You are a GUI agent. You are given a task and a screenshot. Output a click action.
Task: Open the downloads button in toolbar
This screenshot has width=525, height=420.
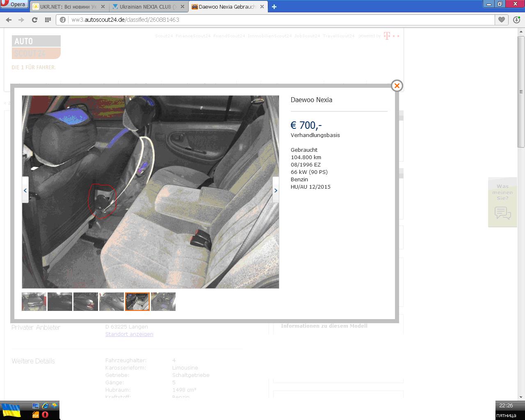click(516, 20)
